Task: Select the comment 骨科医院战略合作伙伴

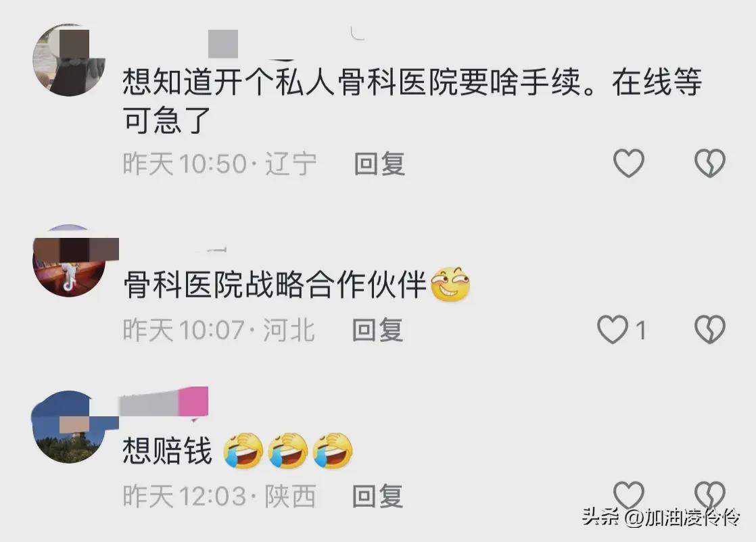Action: (275, 285)
